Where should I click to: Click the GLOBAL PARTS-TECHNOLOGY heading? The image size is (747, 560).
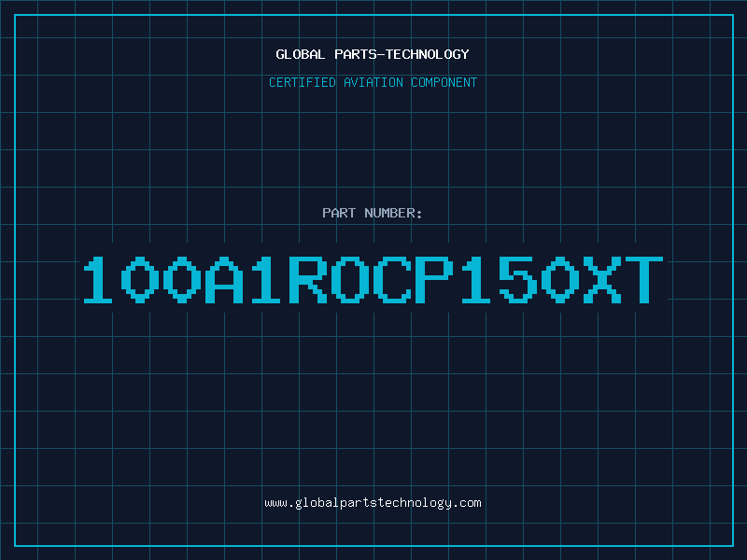[373, 54]
